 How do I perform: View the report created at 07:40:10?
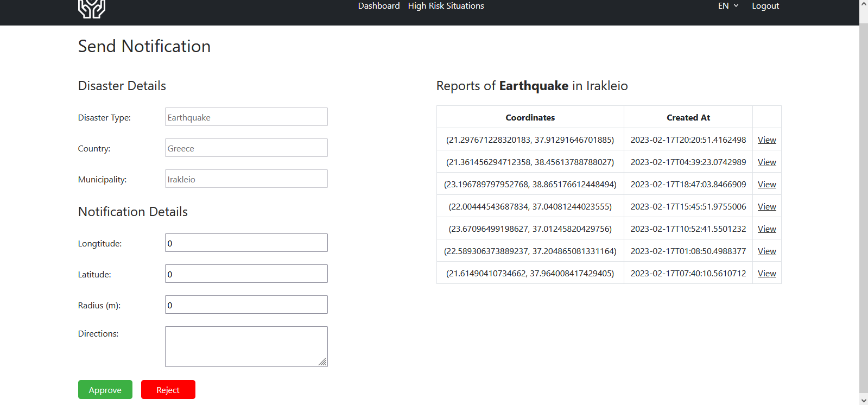click(766, 274)
